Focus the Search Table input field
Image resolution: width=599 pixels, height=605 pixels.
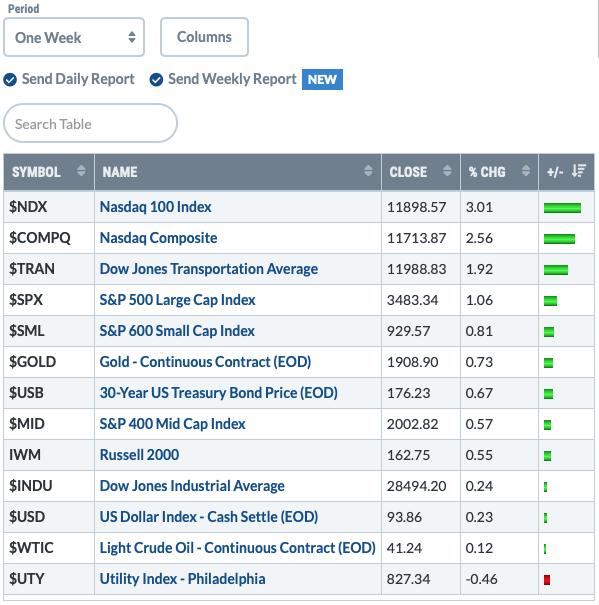(90, 124)
